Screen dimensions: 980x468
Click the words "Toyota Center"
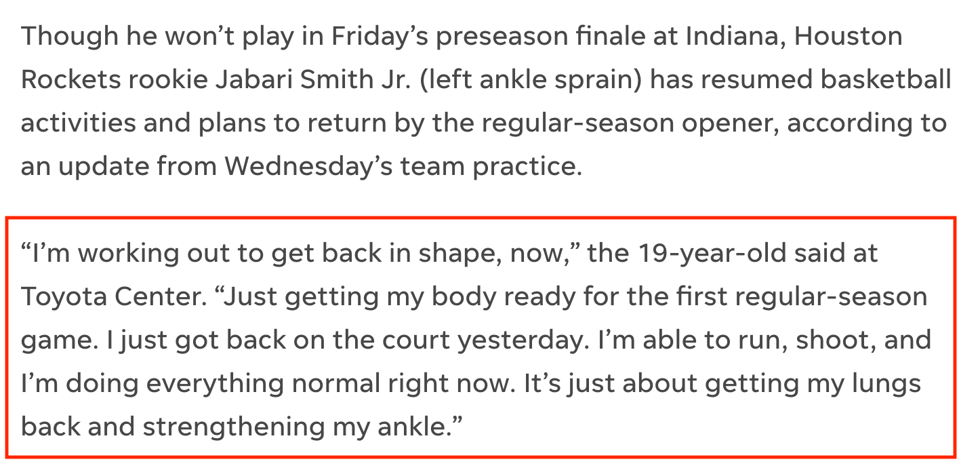click(113, 296)
